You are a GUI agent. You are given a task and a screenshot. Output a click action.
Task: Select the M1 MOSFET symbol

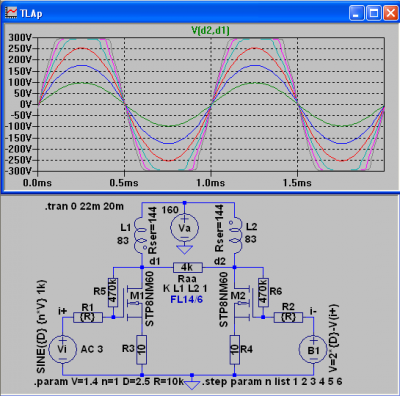[133, 303]
